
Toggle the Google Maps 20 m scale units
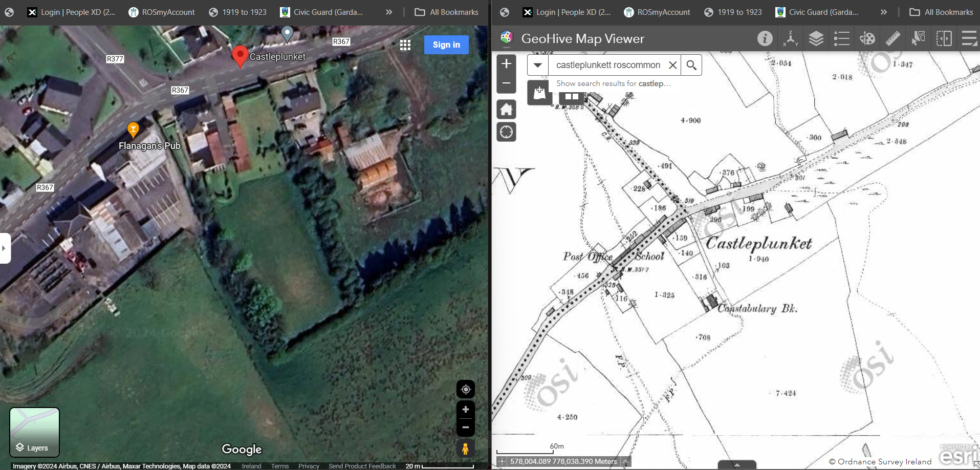[440, 466]
